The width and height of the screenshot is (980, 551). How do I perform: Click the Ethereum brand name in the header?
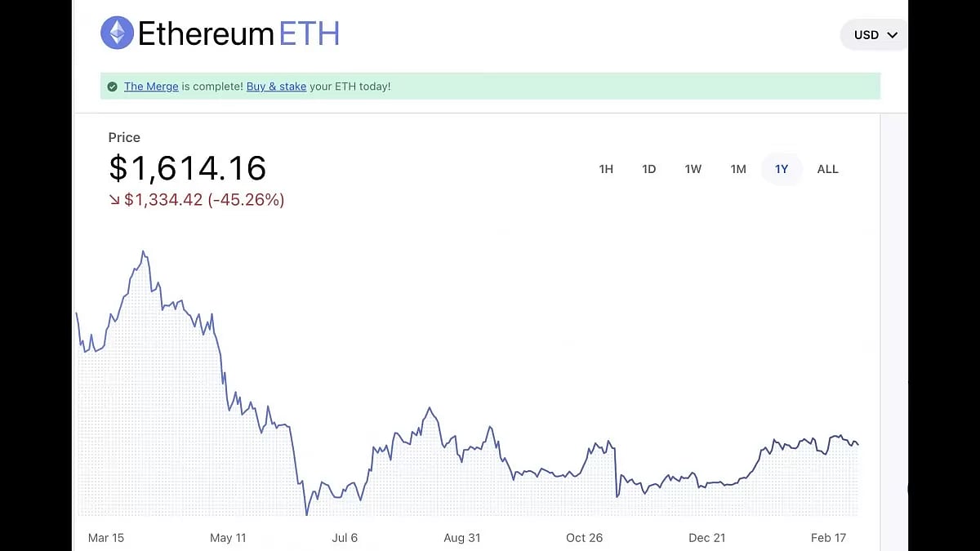click(206, 33)
